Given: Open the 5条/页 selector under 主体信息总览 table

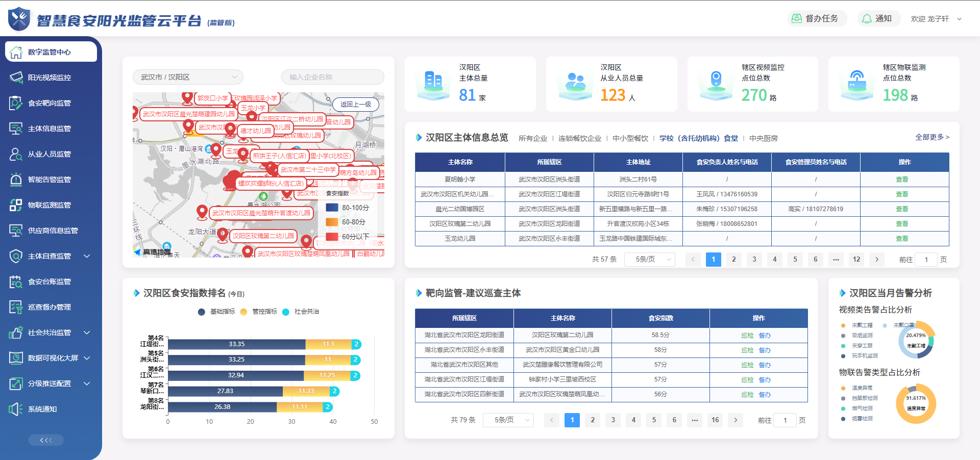Looking at the screenshot, I should coord(649,260).
